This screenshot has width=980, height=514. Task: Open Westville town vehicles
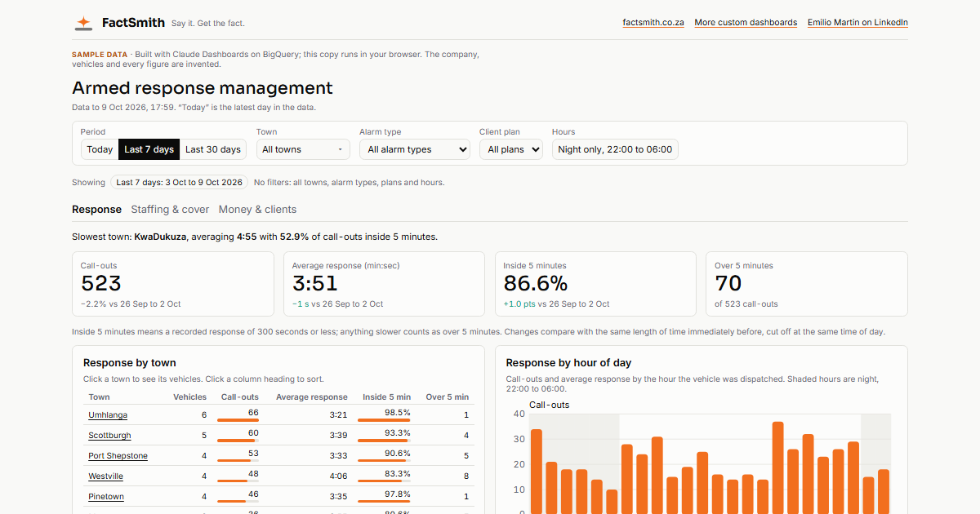[105, 476]
